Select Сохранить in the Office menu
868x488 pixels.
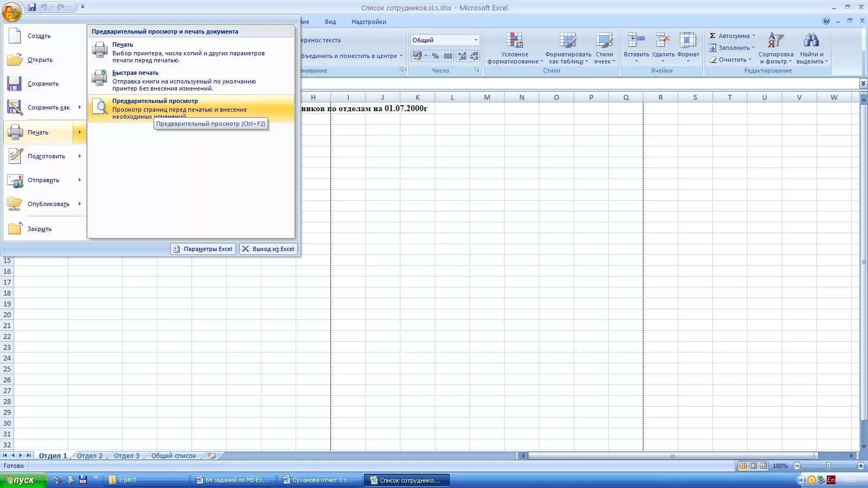click(x=44, y=84)
